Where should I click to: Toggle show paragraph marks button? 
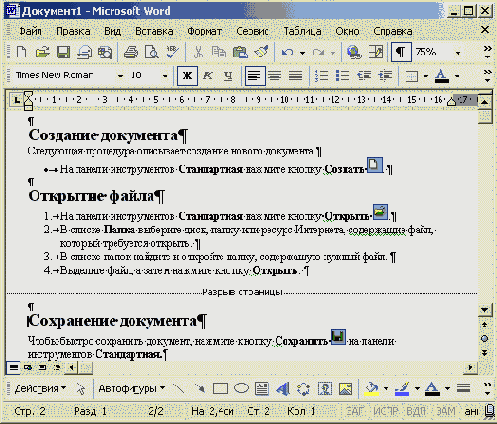point(401,52)
